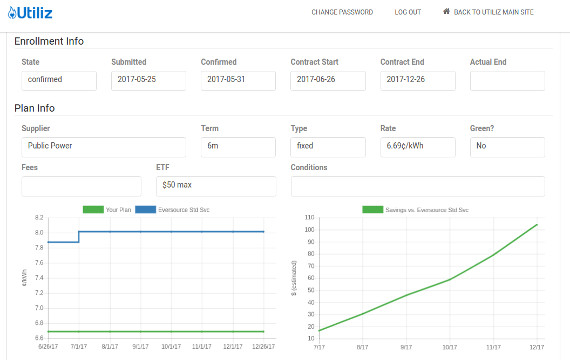The image size is (570, 360).
Task: Click the Green? field showing No
Action: 507,147
